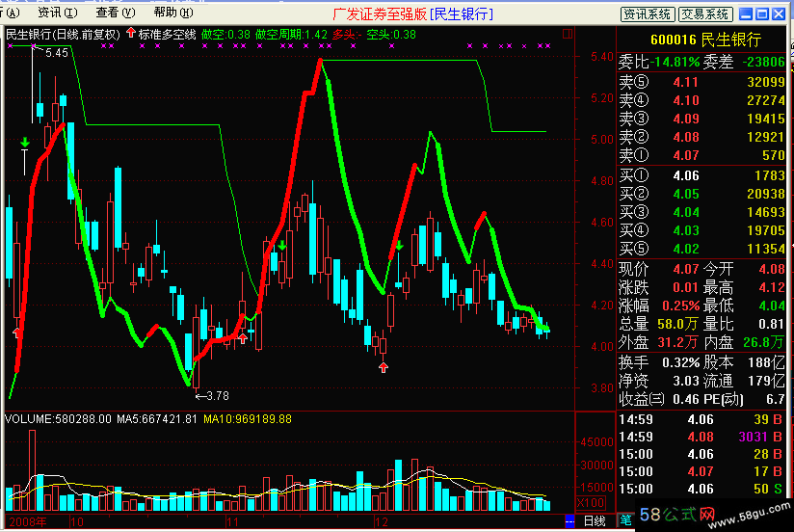Viewport: 794px width, 532px height.
Task: Click the red up arrow below the December low
Action: pyautogui.click(x=384, y=368)
